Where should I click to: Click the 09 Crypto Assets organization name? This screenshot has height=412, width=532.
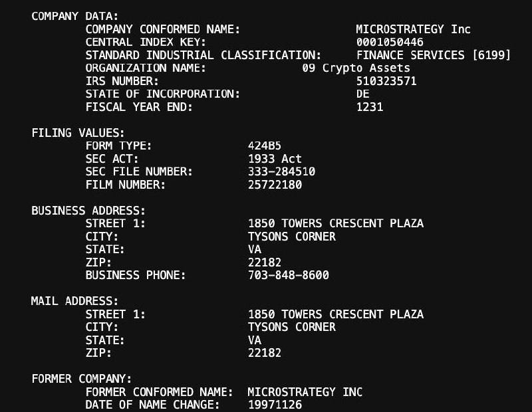[x=356, y=68]
